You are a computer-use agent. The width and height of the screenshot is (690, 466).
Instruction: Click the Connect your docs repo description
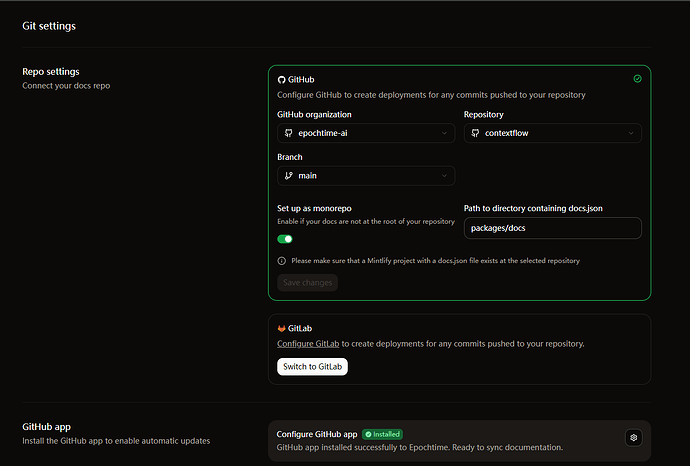tap(66, 85)
